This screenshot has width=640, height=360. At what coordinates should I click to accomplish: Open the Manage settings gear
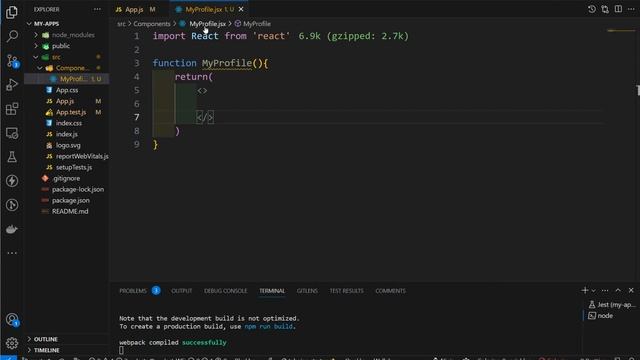[x=12, y=343]
